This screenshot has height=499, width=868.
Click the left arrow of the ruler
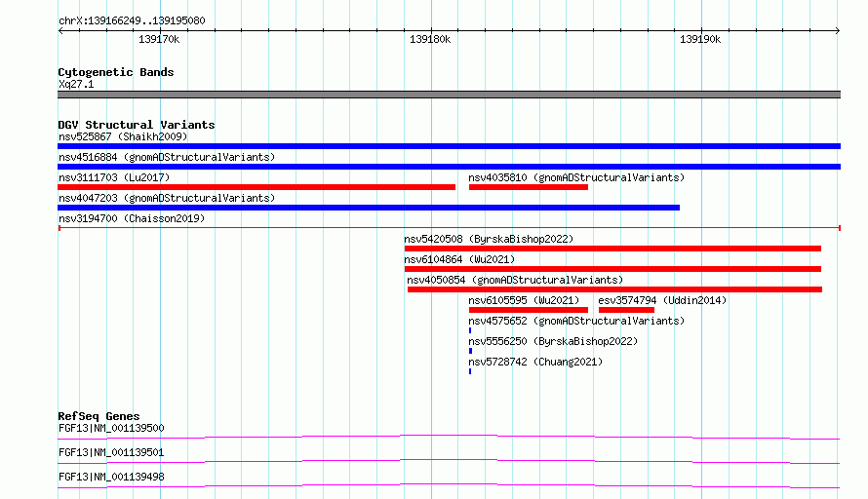click(60, 31)
